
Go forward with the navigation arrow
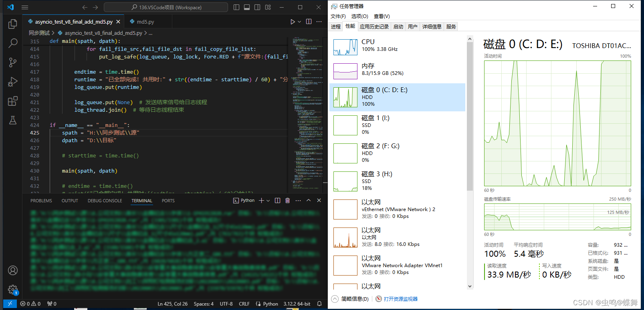[x=95, y=7]
